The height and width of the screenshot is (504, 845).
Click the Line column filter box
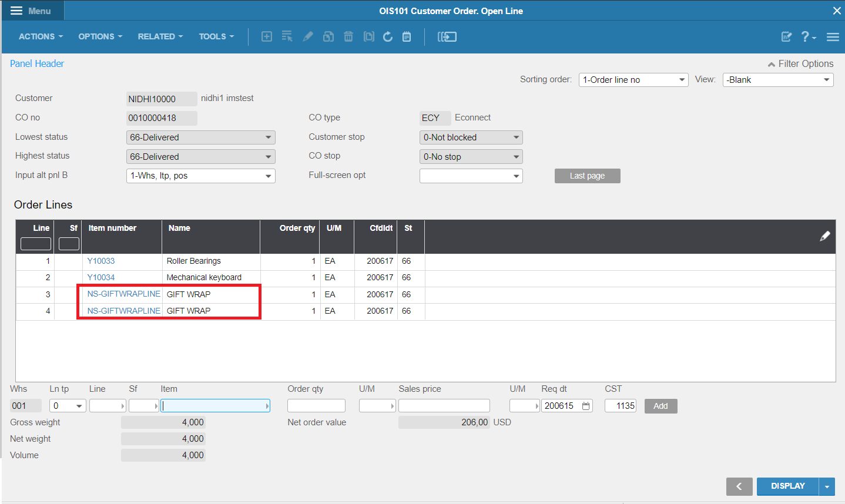pos(36,244)
